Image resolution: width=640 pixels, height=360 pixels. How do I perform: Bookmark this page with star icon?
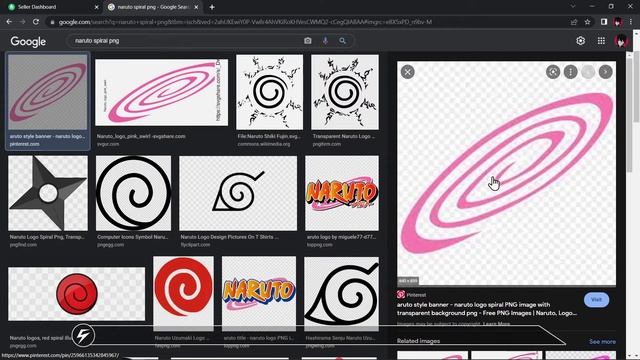587,22
